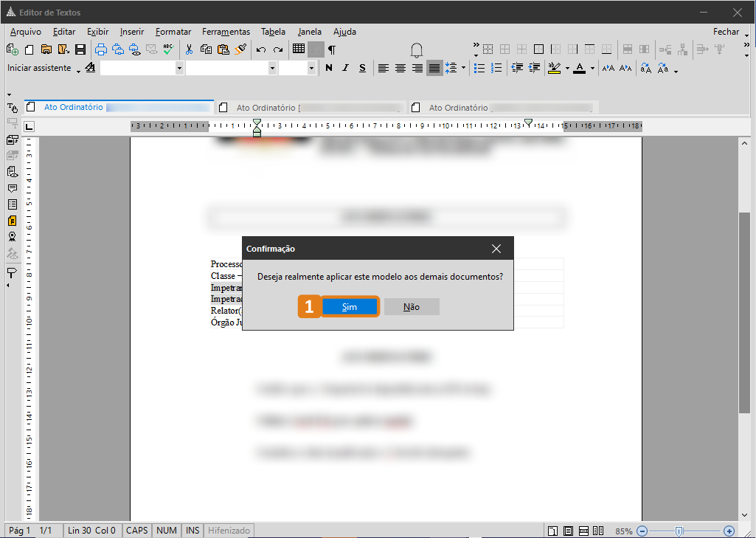The image size is (756, 538).
Task: Click the Undo arrow icon
Action: (x=261, y=49)
